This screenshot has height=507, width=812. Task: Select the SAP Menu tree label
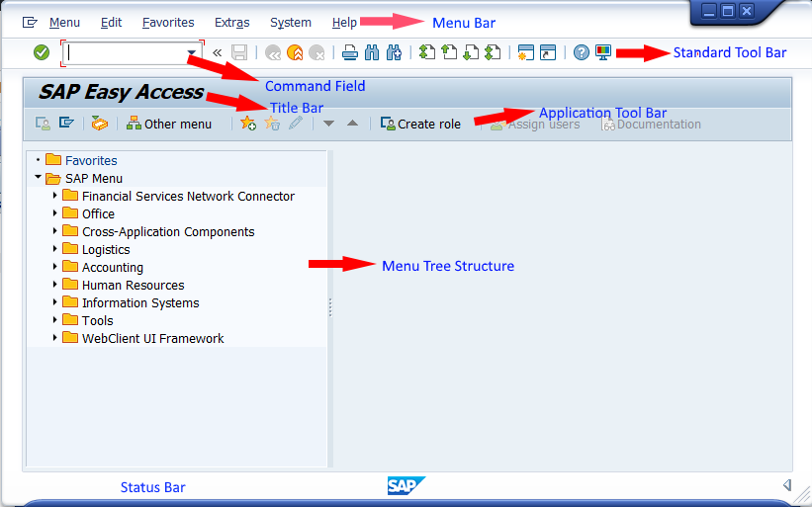coord(94,179)
